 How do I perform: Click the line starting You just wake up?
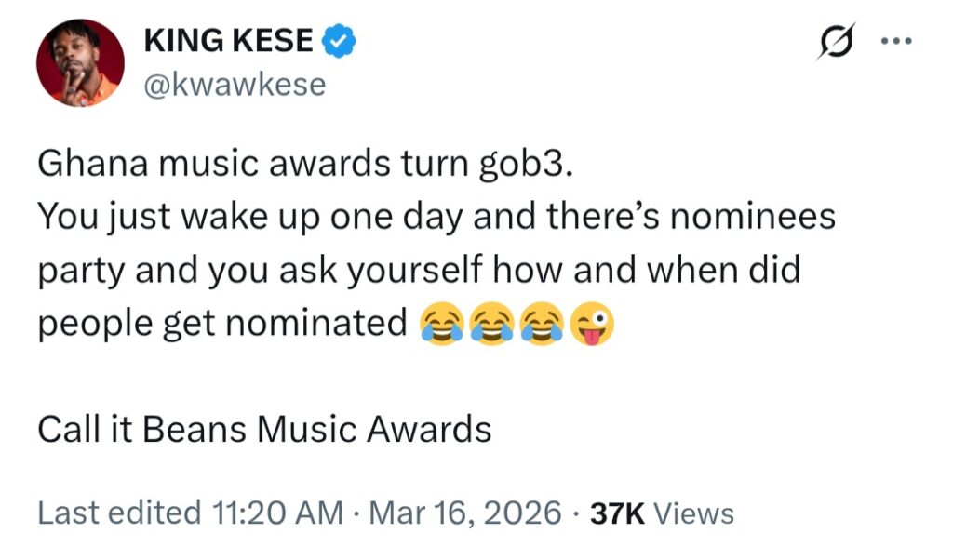coord(436,218)
